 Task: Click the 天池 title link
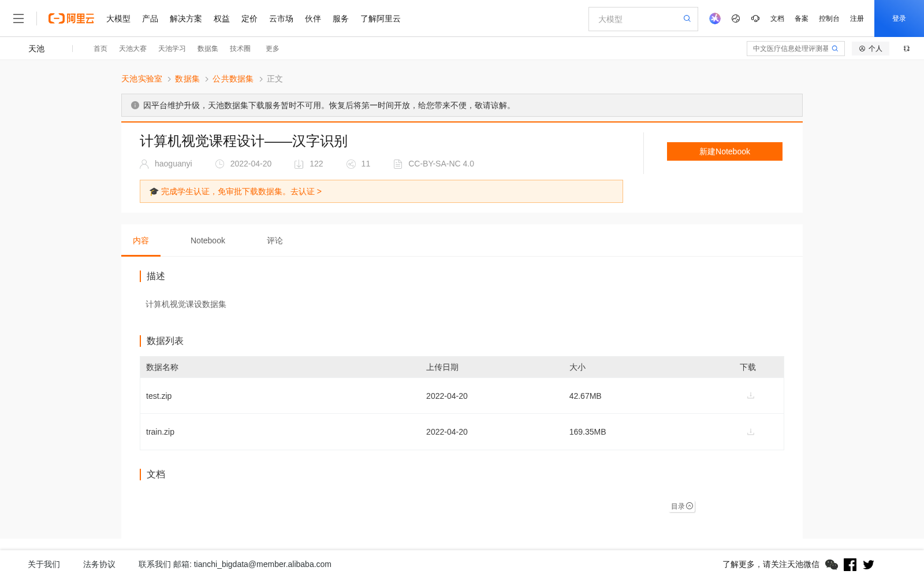pos(36,49)
